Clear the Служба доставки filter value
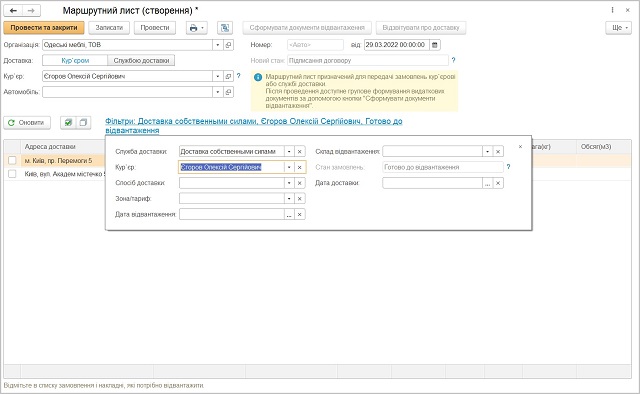The width and height of the screenshot is (640, 394). pyautogui.click(x=300, y=151)
